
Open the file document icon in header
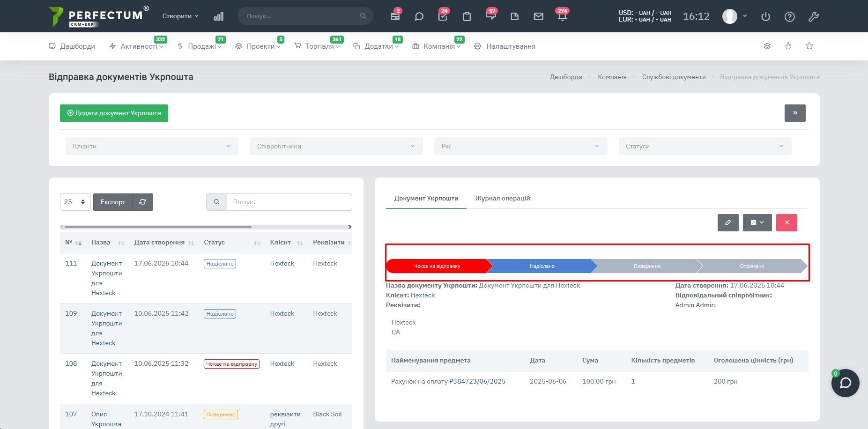[515, 16]
